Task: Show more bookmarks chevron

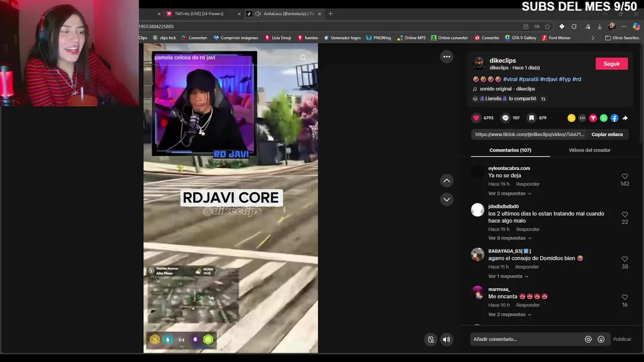Action: coord(593,38)
